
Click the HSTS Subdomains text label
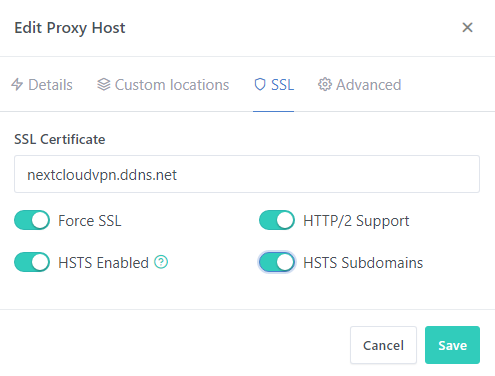(363, 263)
